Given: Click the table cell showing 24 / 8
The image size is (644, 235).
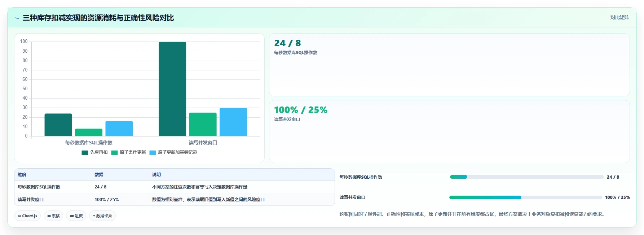Looking at the screenshot, I should tap(101, 187).
